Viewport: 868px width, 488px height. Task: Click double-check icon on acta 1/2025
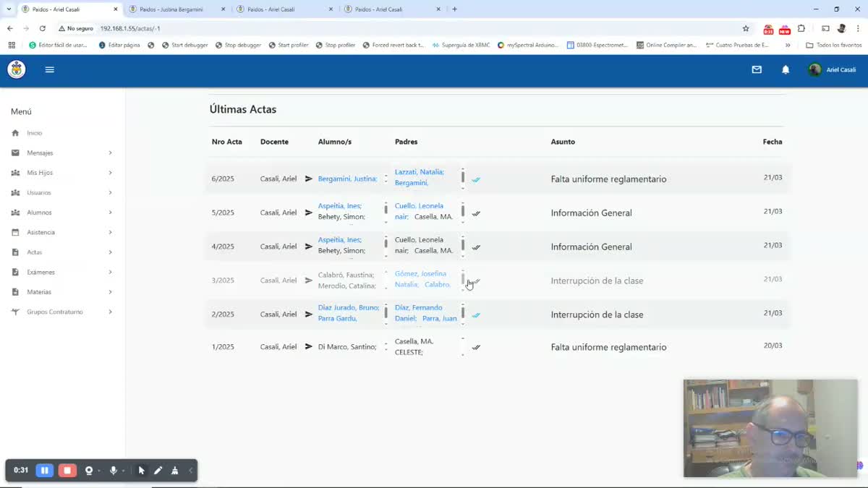click(476, 348)
